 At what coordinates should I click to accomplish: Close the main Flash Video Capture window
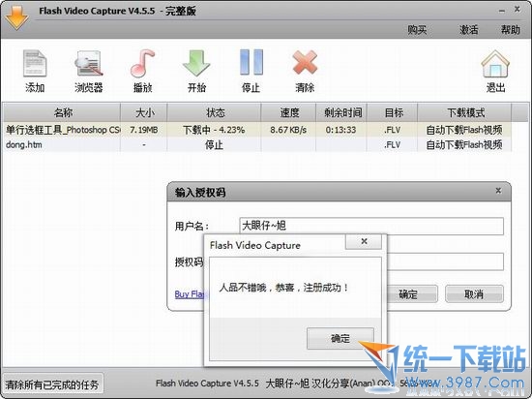(x=517, y=9)
